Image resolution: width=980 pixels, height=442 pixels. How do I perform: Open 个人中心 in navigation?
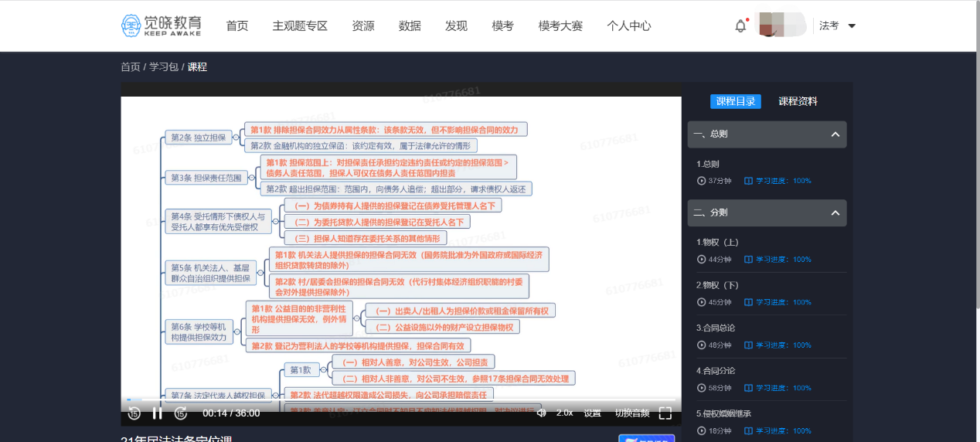click(x=629, y=26)
